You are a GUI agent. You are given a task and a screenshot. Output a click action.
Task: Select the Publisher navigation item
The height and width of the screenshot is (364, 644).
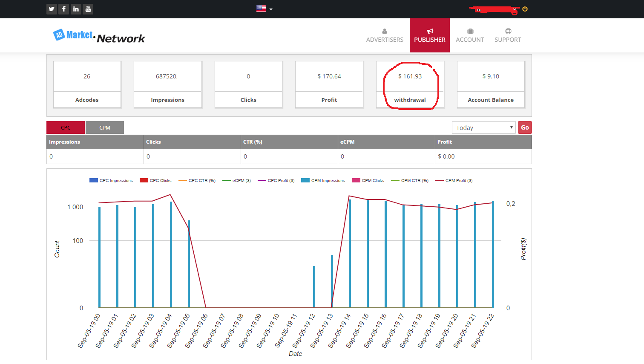[x=429, y=35]
